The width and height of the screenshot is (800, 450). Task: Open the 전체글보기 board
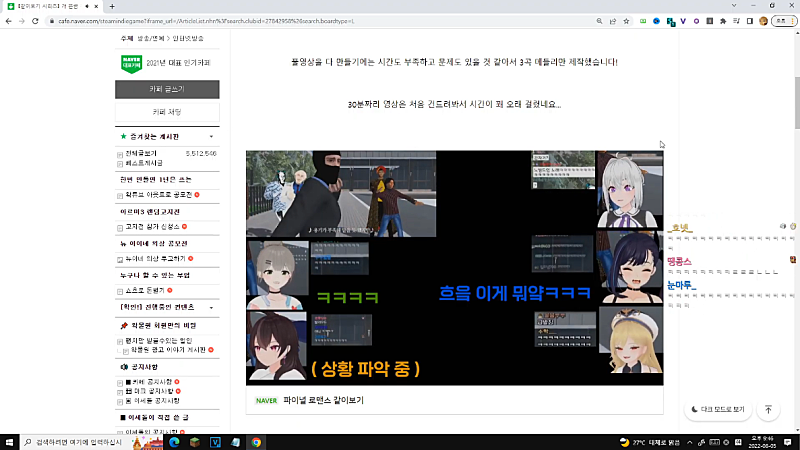click(x=142, y=153)
